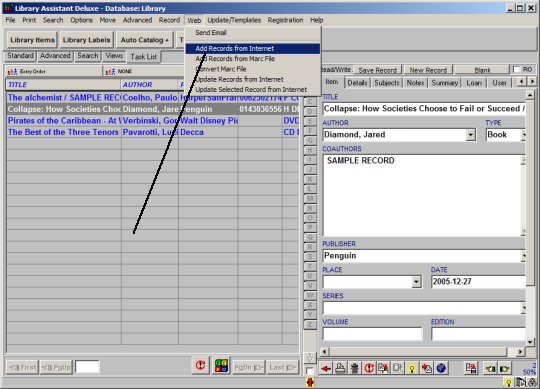The height and width of the screenshot is (389, 540).
Task: Jump to letter S in alphabet index
Action: (310, 256)
